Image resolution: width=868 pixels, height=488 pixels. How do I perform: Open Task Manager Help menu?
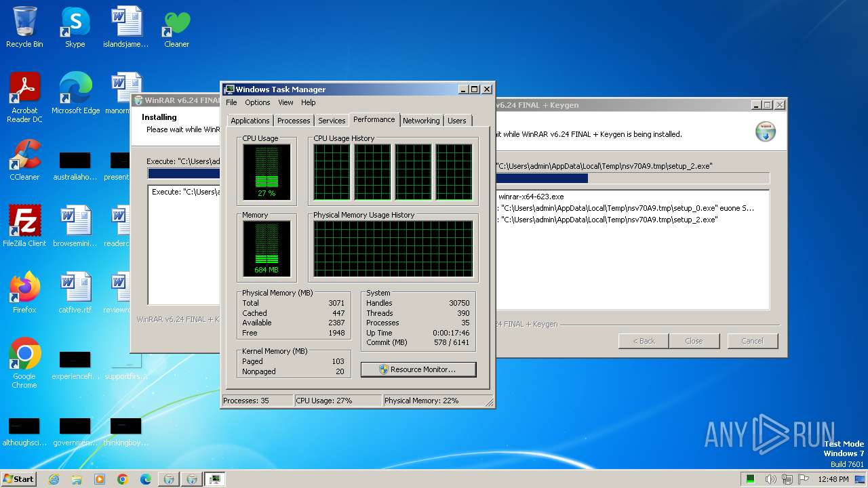[x=309, y=102]
